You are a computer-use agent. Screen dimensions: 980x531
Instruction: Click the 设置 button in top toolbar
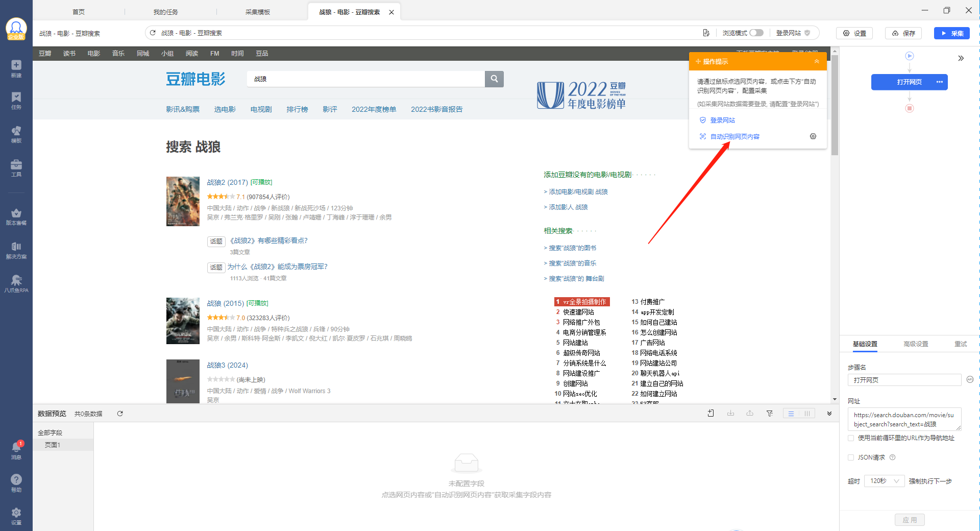pyautogui.click(x=854, y=33)
